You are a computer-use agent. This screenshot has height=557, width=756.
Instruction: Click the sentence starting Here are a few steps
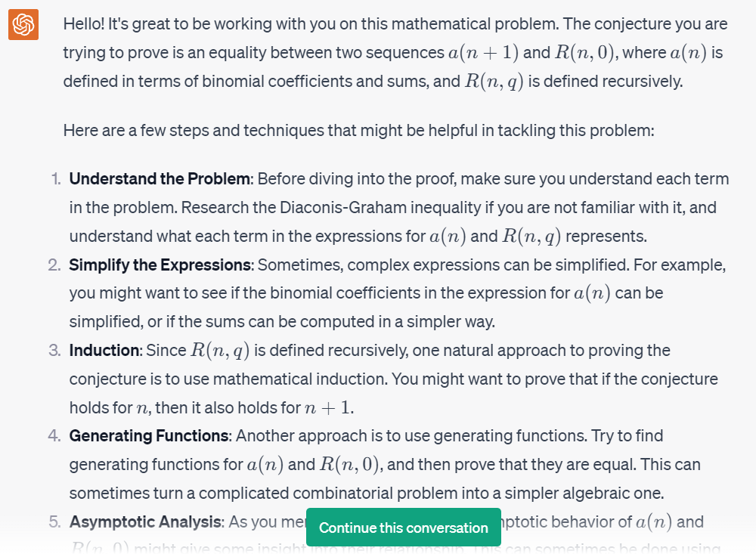[x=358, y=131]
